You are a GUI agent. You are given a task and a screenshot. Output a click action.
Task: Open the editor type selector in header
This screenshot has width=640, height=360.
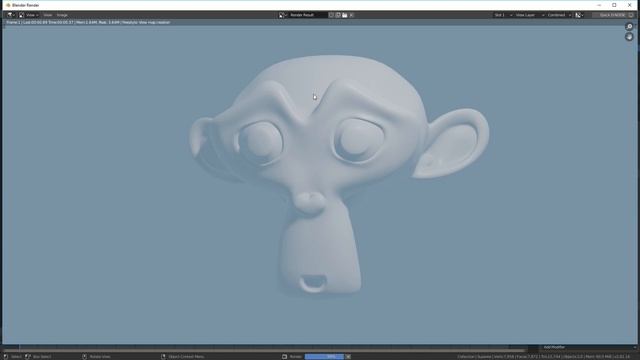(x=11, y=15)
